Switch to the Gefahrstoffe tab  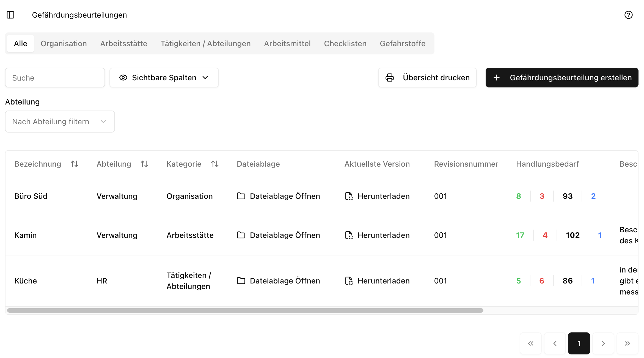403,43
